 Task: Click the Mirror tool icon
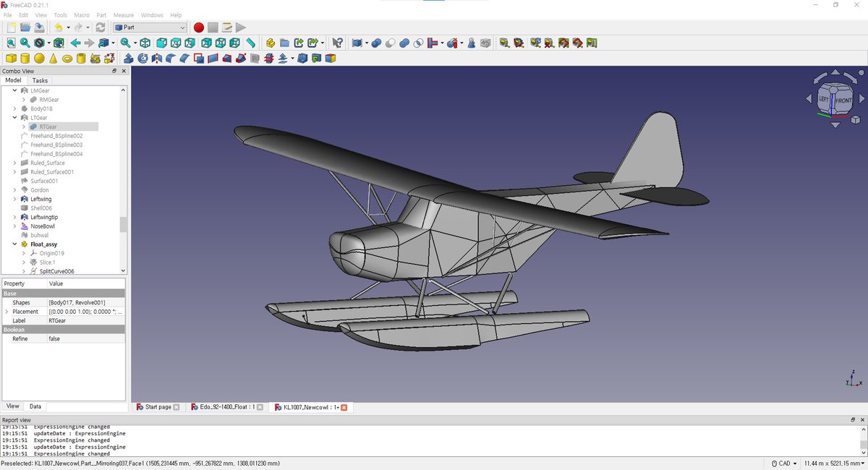[157, 59]
